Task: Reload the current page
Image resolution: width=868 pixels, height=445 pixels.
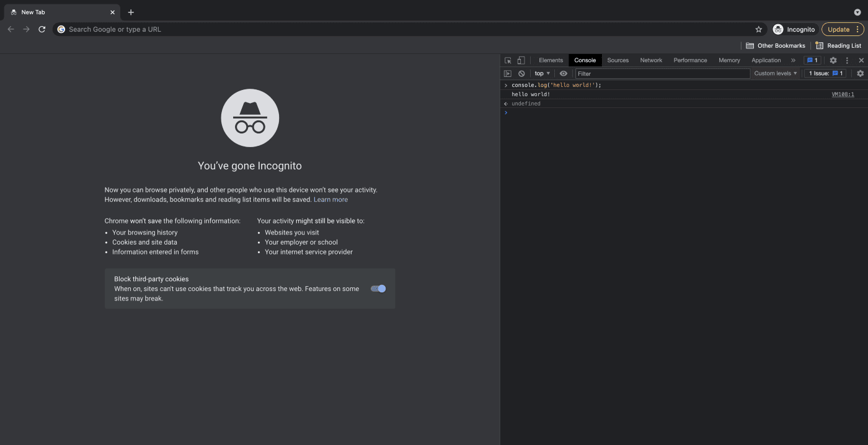Action: 42,29
